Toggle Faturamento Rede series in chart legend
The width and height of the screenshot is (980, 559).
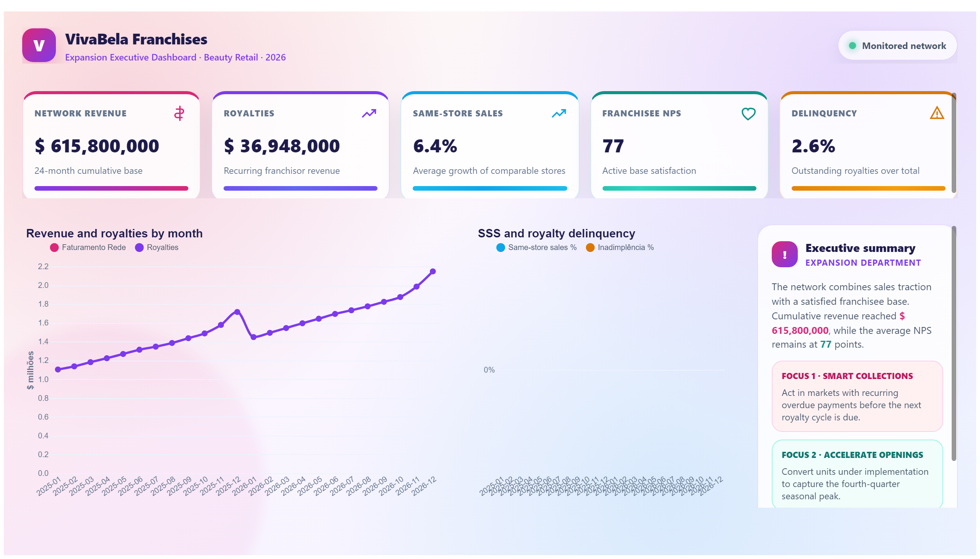[x=88, y=247]
